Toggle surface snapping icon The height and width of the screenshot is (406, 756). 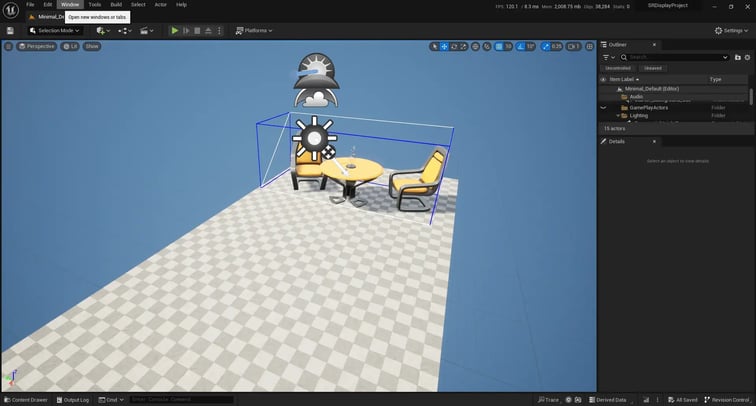point(487,46)
